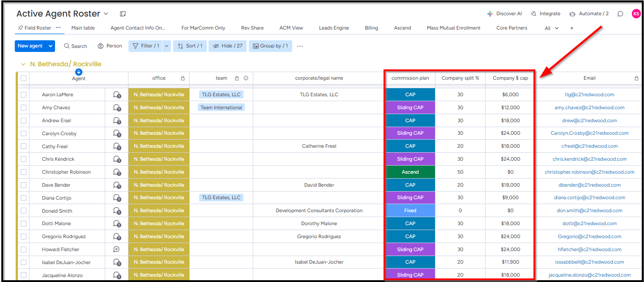The height and width of the screenshot is (282, 644).
Task: Open the KS user avatar
Action: pos(636,14)
